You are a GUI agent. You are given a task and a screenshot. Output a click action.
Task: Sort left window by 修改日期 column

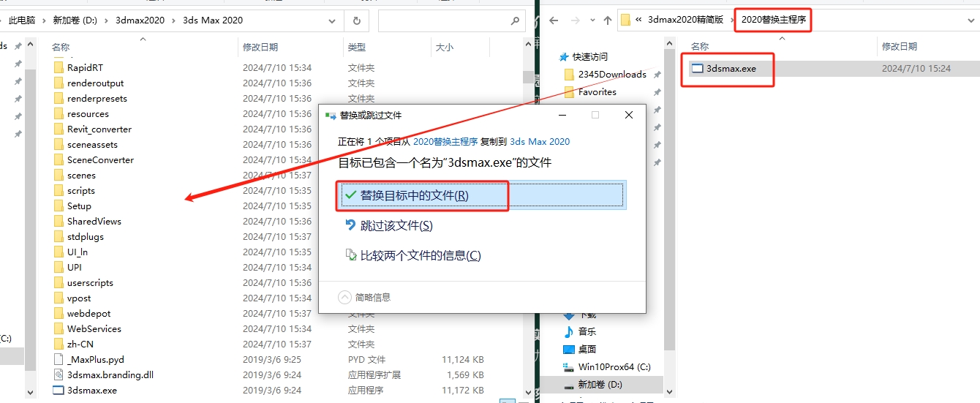260,47
